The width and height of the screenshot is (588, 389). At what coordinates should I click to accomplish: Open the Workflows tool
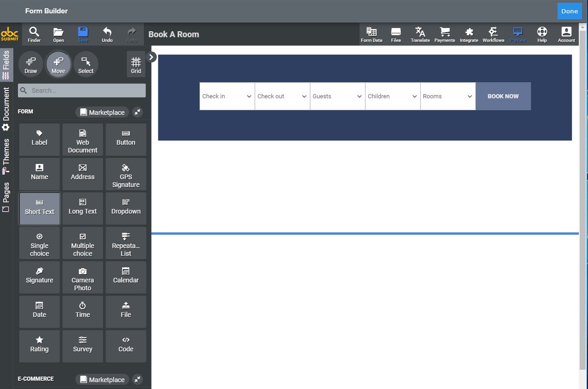click(x=493, y=34)
